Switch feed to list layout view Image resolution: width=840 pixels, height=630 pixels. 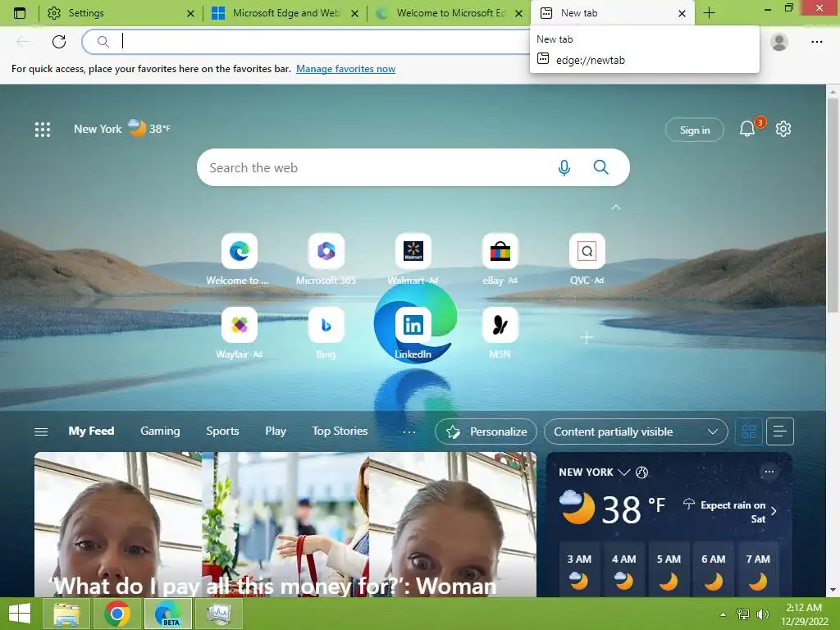(780, 431)
